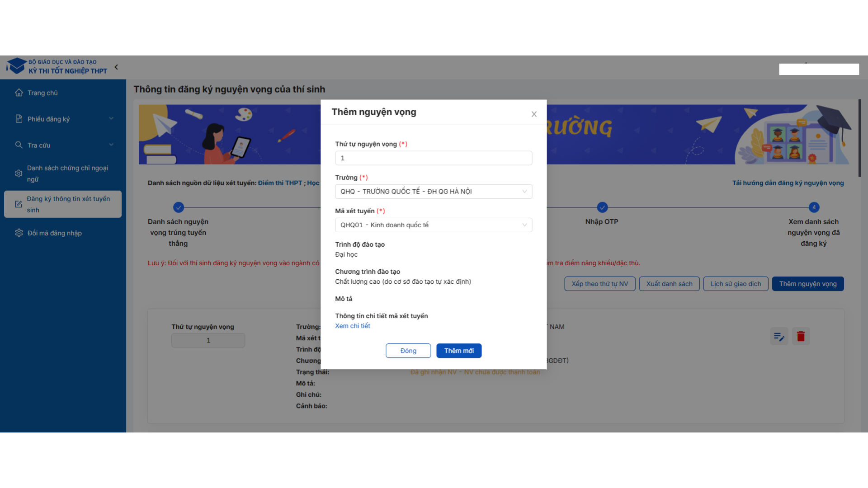Click the edit icon beside Đăng ký thông tin
Viewport: 868px width, 488px height.
[19, 204]
